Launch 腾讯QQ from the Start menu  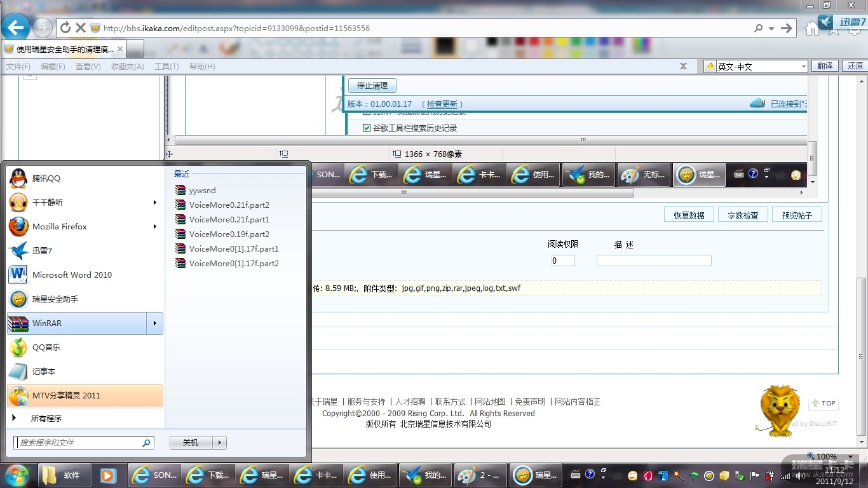tap(85, 179)
